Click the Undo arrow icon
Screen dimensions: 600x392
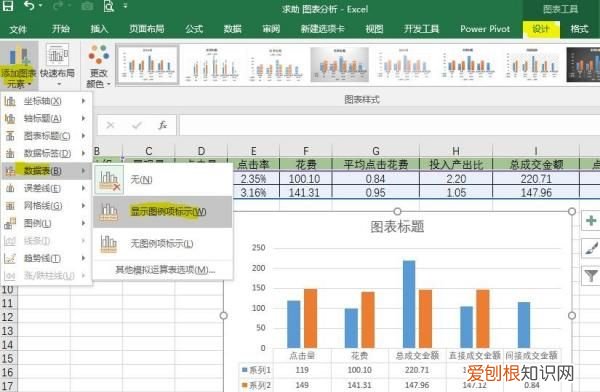(30, 6)
